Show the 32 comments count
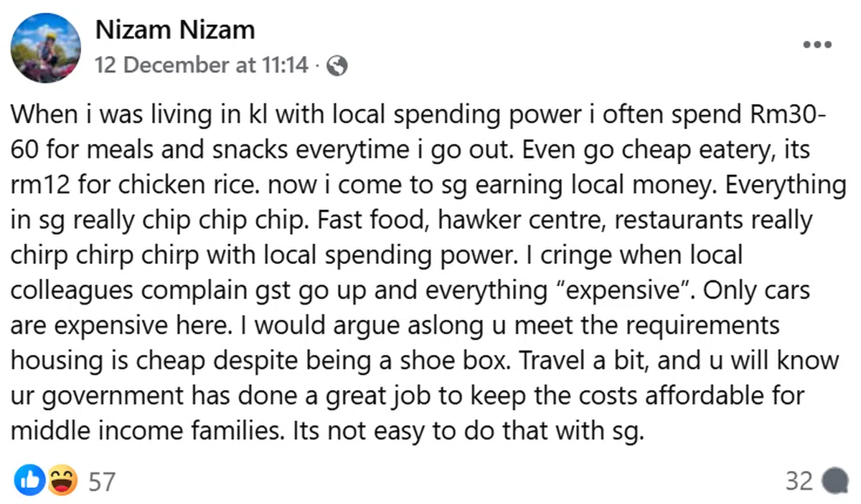 click(799, 480)
